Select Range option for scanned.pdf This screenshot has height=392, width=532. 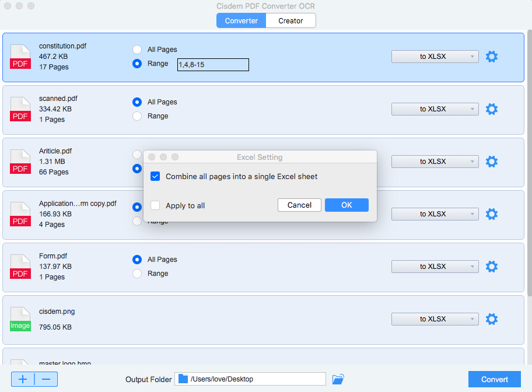[137, 116]
